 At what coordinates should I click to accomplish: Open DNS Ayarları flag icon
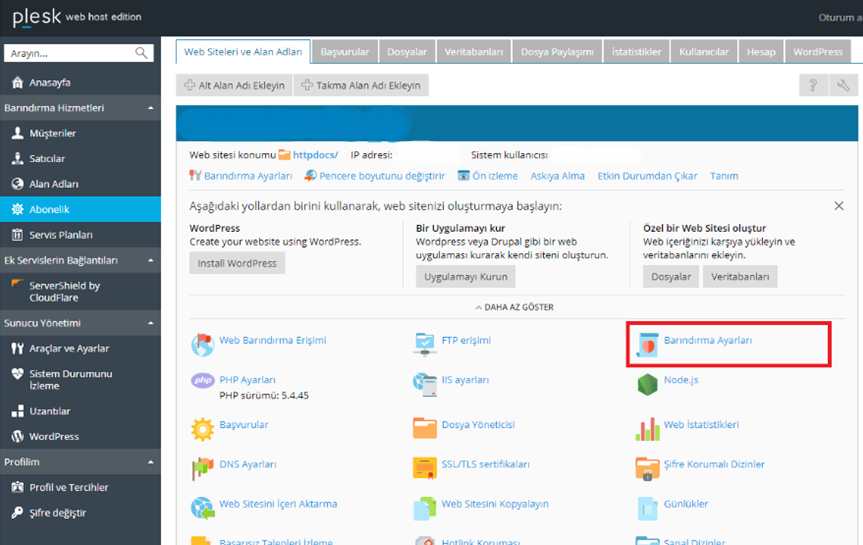(x=203, y=468)
